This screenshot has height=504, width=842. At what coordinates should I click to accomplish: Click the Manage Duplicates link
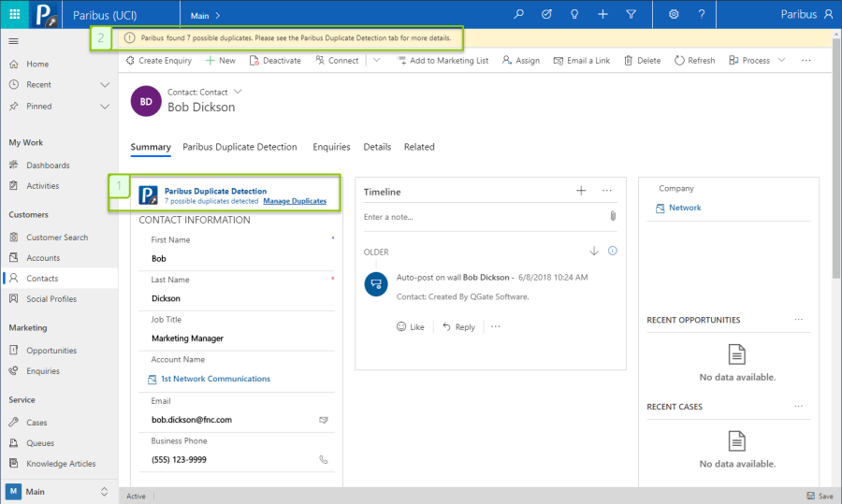(x=295, y=201)
